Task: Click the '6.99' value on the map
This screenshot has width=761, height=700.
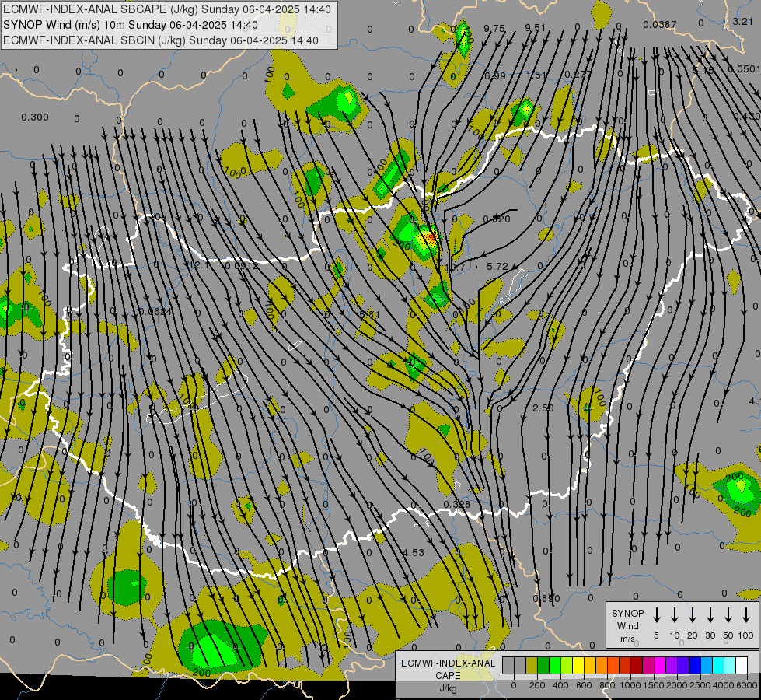Action: click(494, 75)
